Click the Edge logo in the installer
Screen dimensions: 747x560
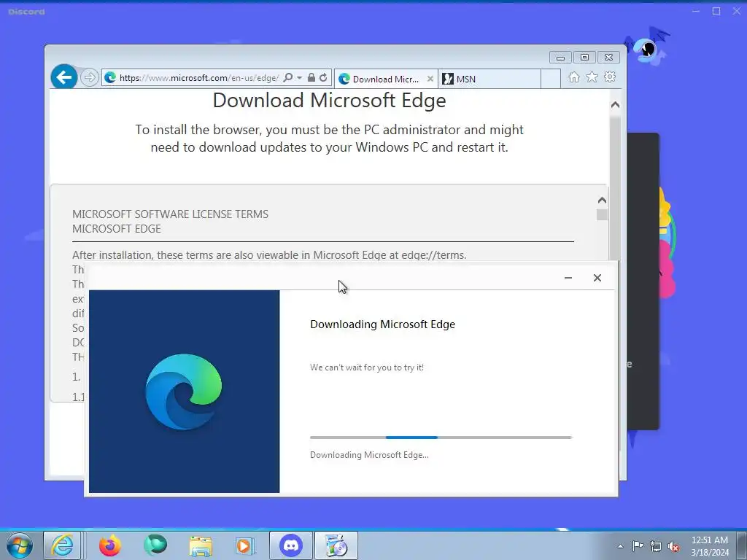[x=184, y=392]
